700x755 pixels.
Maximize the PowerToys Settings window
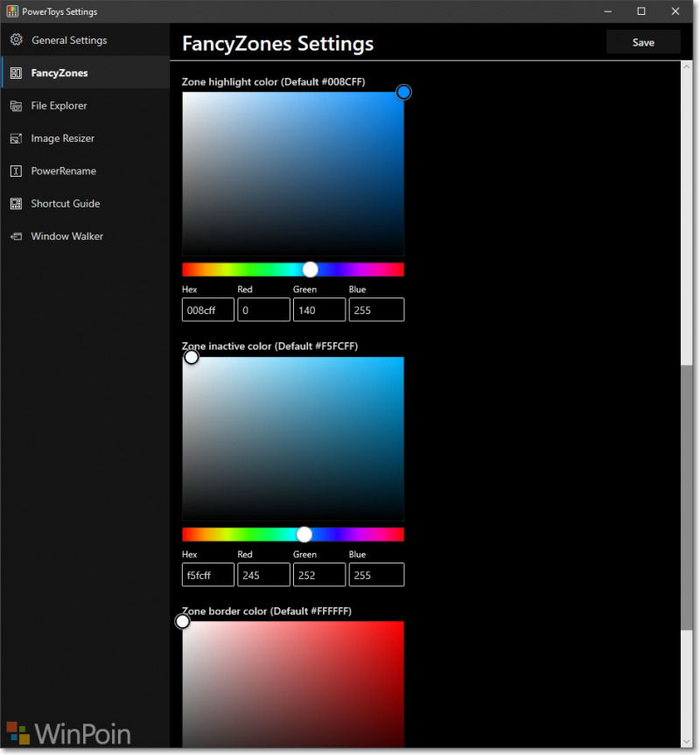point(641,11)
